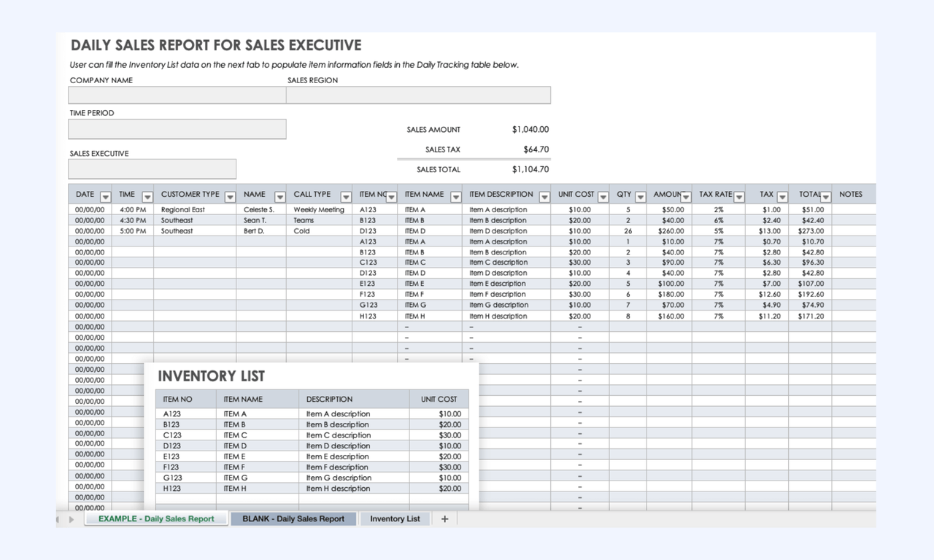
Task: Click the SALES REGION input box
Action: pyautogui.click(x=418, y=96)
